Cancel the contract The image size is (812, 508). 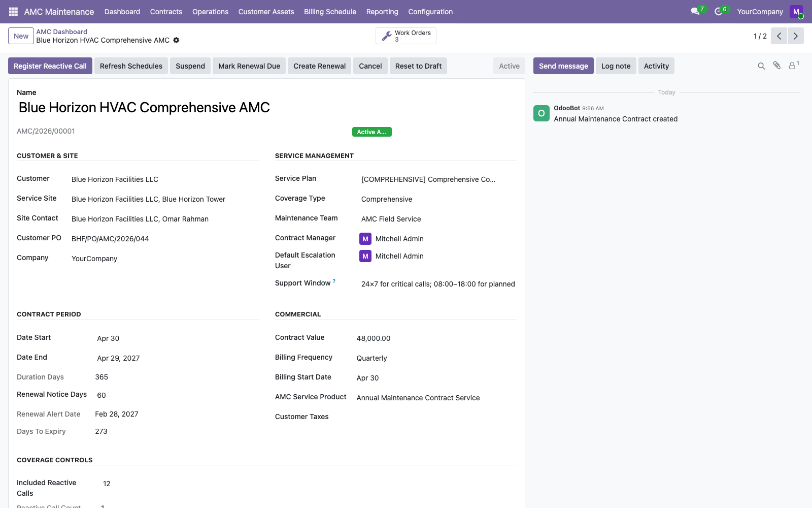pyautogui.click(x=370, y=66)
